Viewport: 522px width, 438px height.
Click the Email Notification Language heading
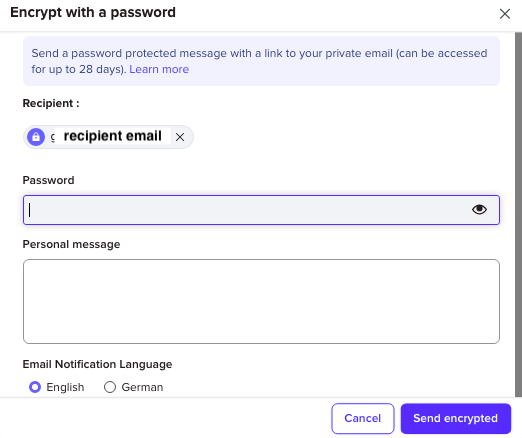97,364
